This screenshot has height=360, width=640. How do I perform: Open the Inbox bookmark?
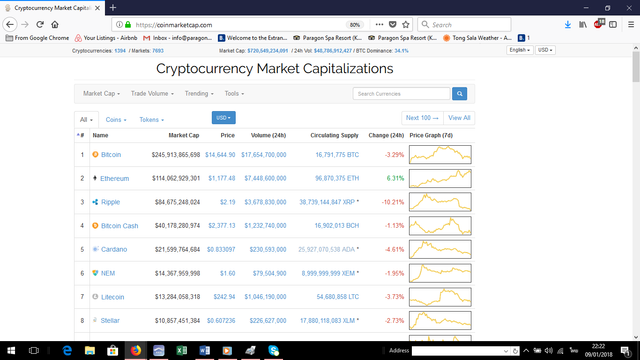tap(178, 38)
